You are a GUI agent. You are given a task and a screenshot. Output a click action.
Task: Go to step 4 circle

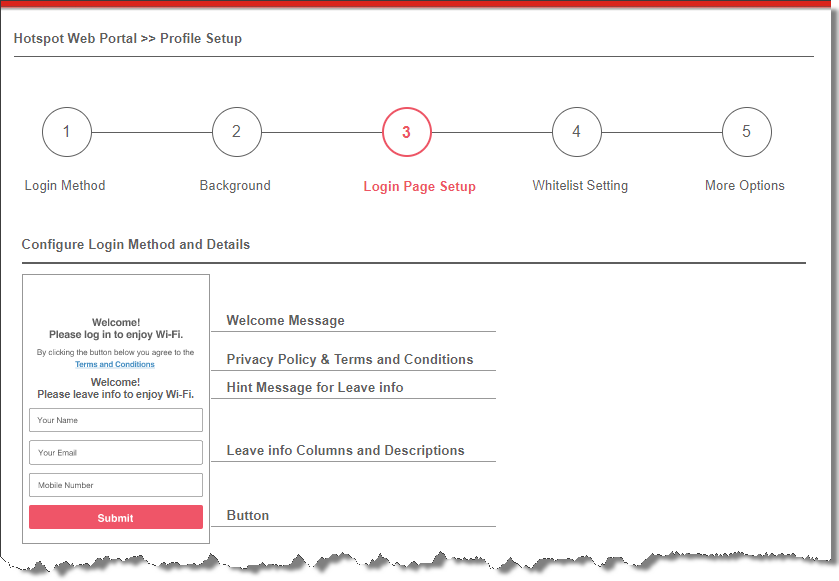click(x=577, y=132)
